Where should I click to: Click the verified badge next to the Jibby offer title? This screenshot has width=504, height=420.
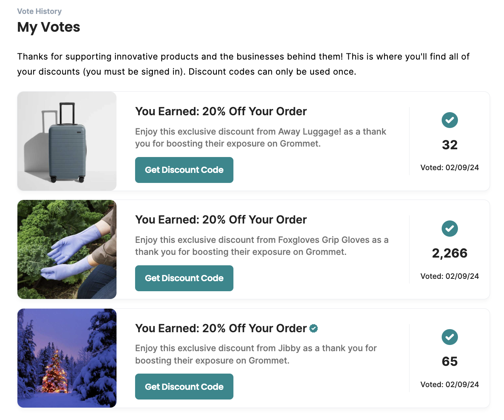coord(314,328)
